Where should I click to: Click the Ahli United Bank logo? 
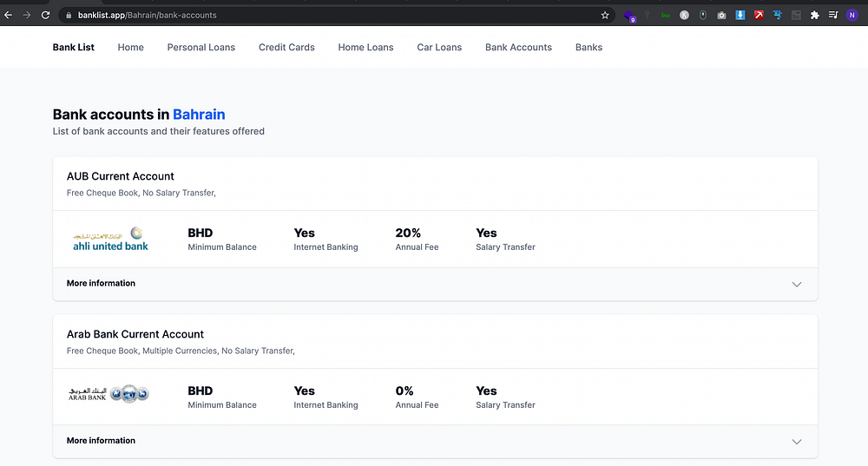[110, 239]
